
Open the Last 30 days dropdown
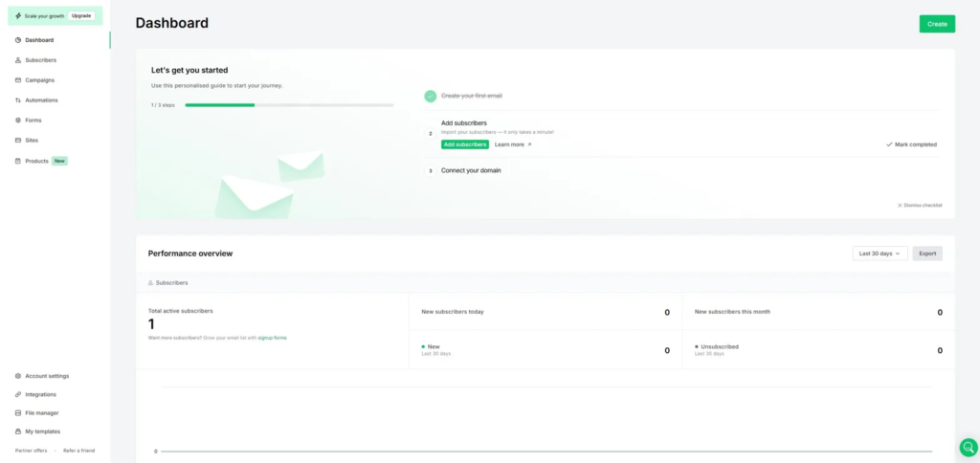pos(880,254)
